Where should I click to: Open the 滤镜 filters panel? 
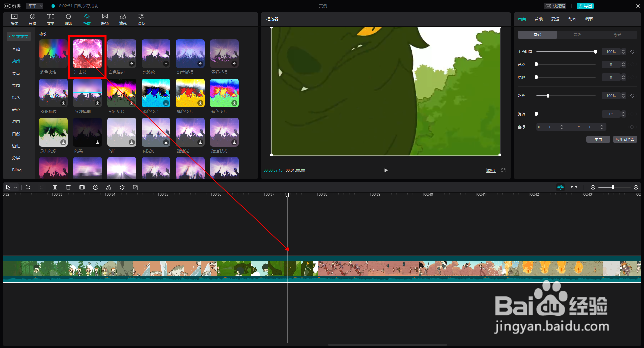(x=123, y=19)
